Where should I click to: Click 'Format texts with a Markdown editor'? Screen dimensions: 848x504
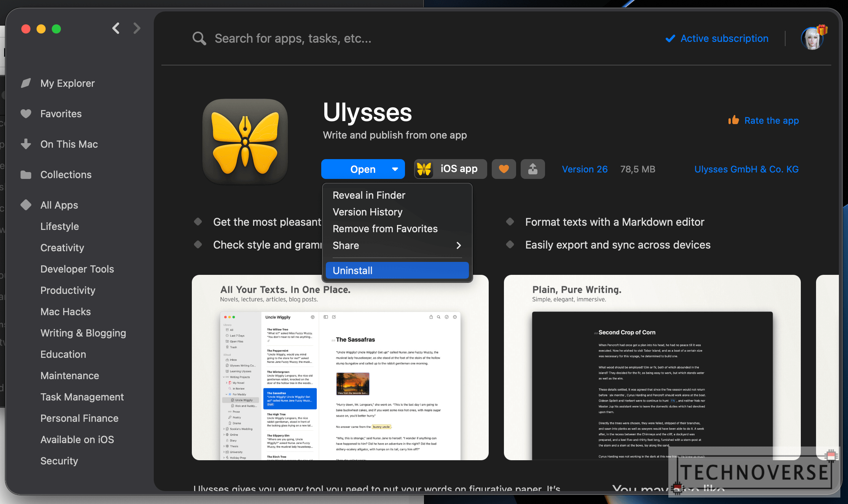(x=615, y=222)
